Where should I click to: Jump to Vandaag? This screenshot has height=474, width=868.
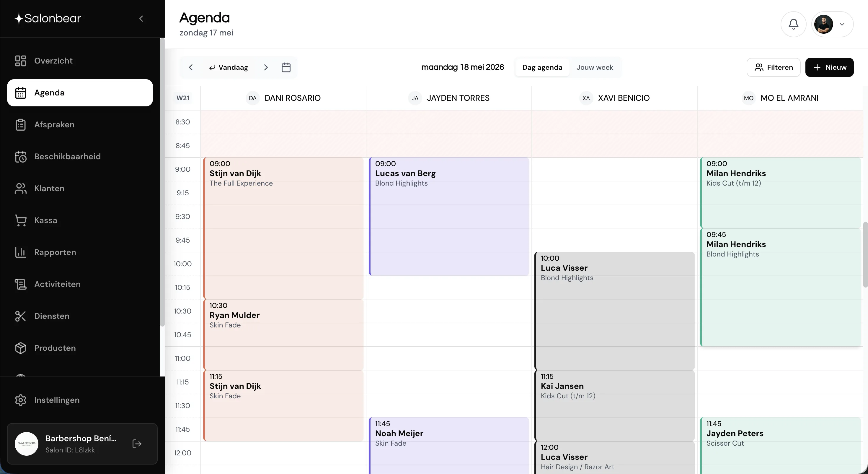click(x=229, y=67)
